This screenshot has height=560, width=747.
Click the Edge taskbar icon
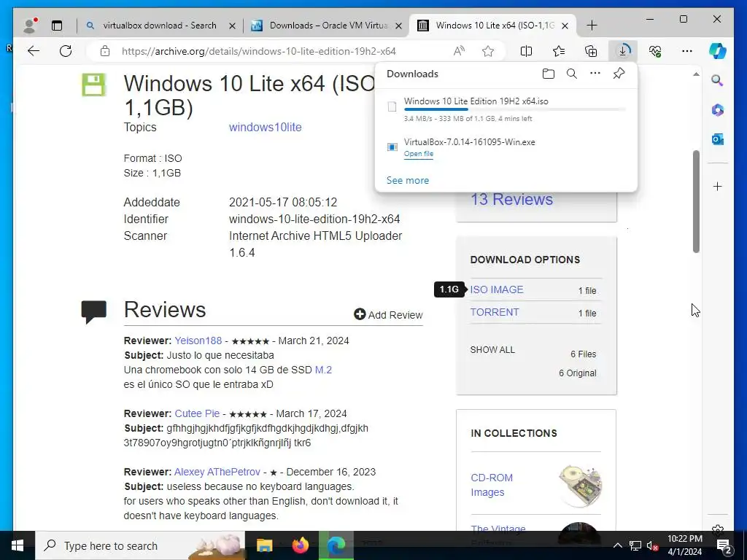point(336,545)
